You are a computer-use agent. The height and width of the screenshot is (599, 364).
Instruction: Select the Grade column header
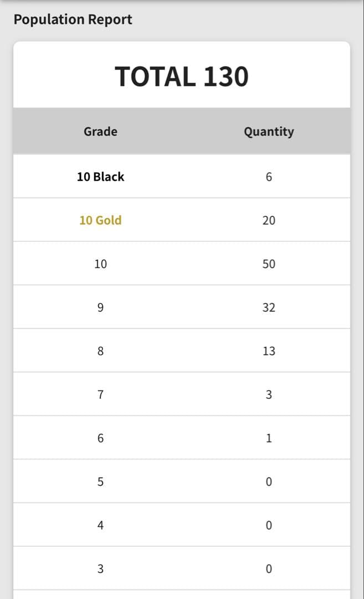pos(100,131)
